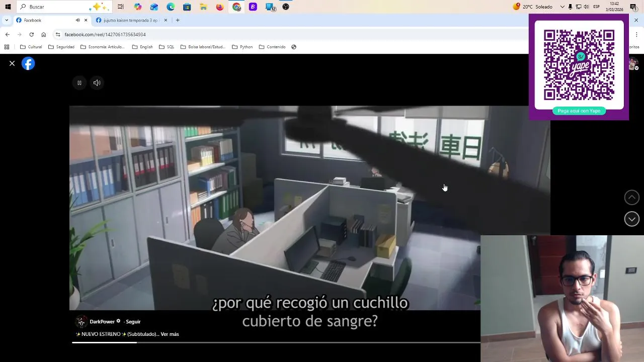Go forward in browser history

(x=19, y=34)
